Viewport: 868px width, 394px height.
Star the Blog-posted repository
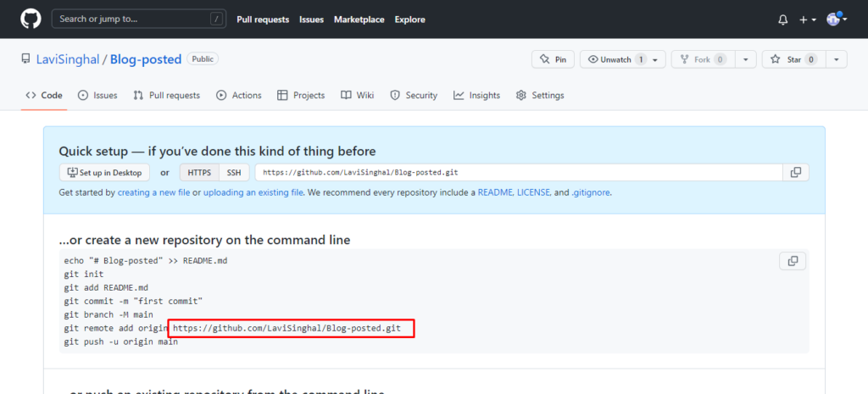pyautogui.click(x=793, y=59)
